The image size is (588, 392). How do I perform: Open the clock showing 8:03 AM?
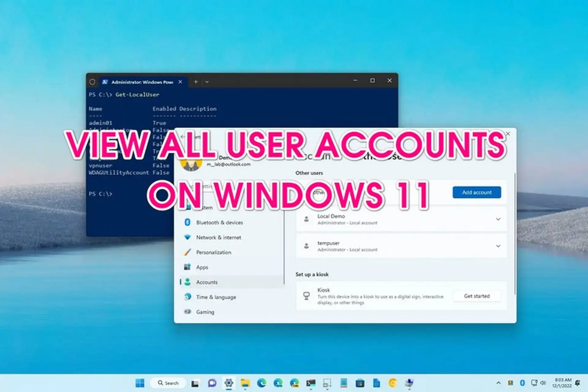[x=562, y=383]
